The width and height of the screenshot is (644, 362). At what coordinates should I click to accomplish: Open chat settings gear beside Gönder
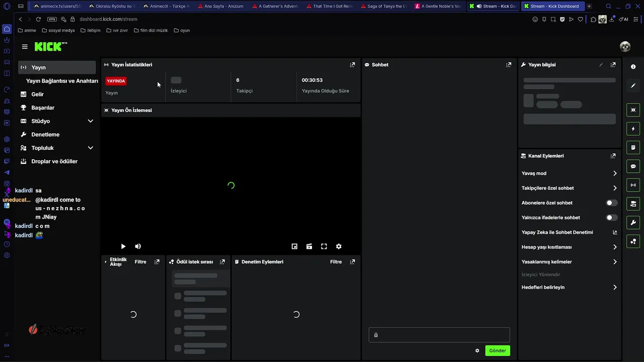(477, 350)
